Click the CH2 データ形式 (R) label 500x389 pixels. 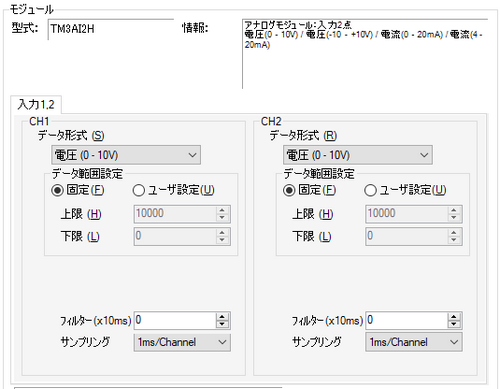[x=303, y=135]
